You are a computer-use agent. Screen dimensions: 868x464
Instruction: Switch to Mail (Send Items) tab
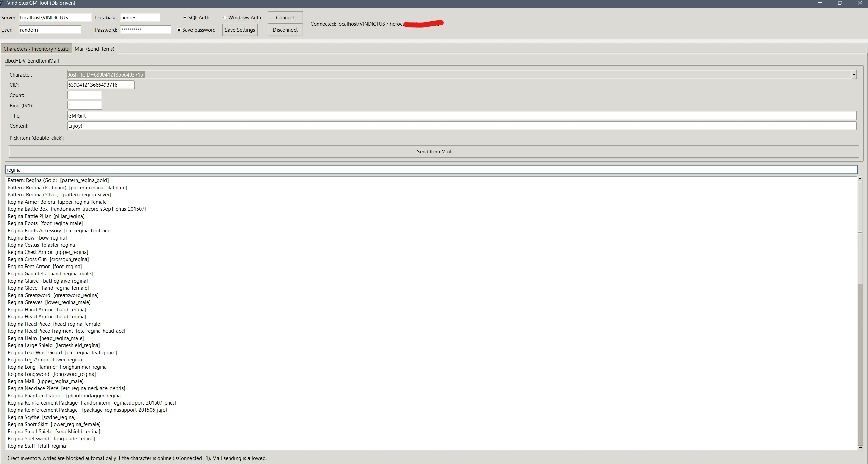point(95,49)
